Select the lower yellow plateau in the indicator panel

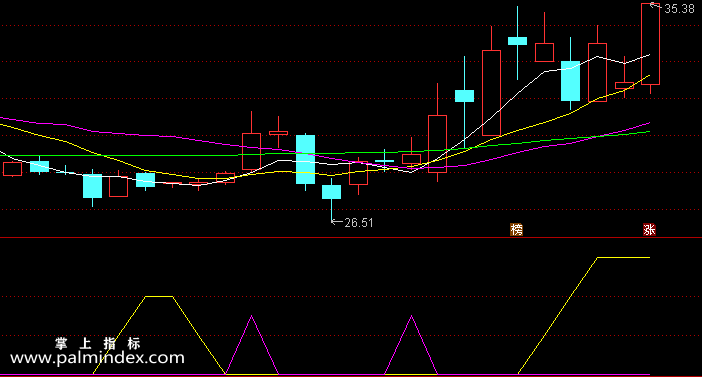tap(159, 296)
